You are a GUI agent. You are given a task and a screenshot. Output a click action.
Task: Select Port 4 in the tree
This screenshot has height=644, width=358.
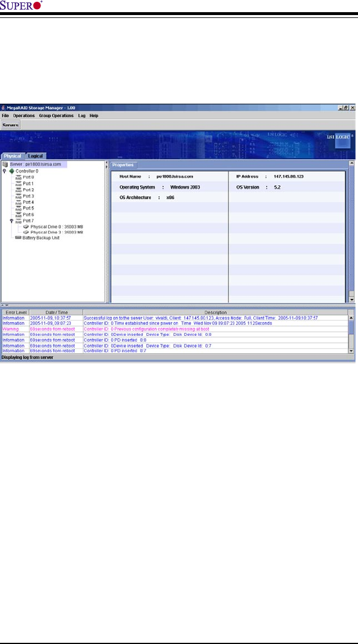point(28,202)
